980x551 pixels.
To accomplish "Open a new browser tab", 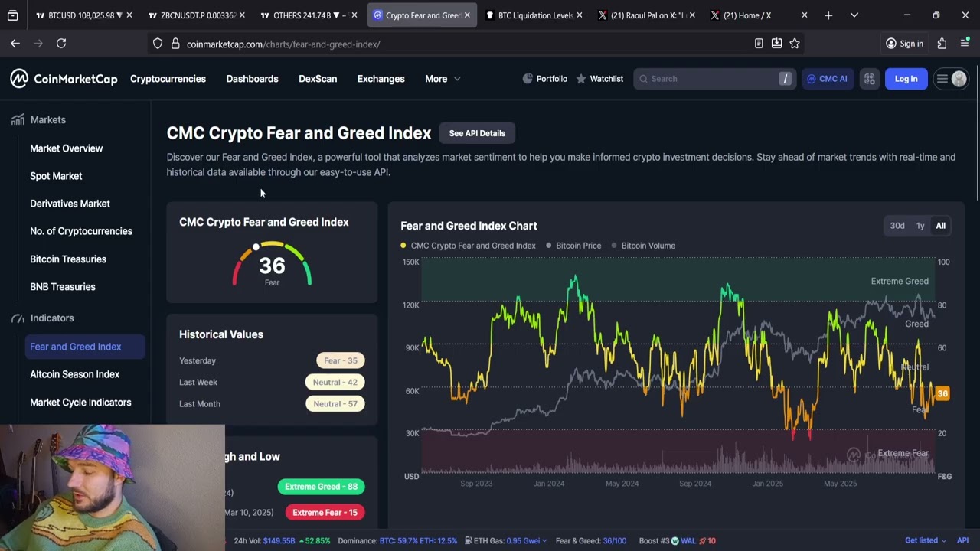I will click(x=828, y=15).
